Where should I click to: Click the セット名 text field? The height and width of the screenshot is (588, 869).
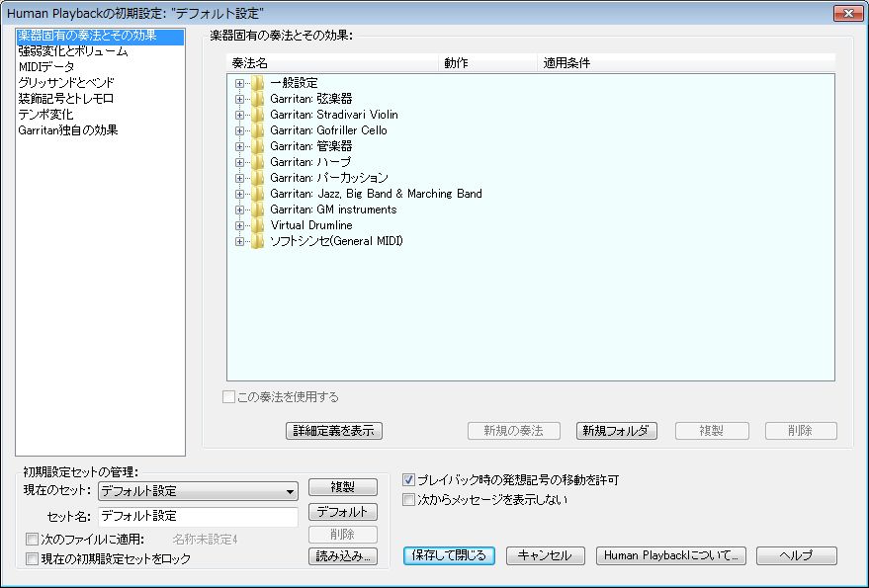pos(199,517)
